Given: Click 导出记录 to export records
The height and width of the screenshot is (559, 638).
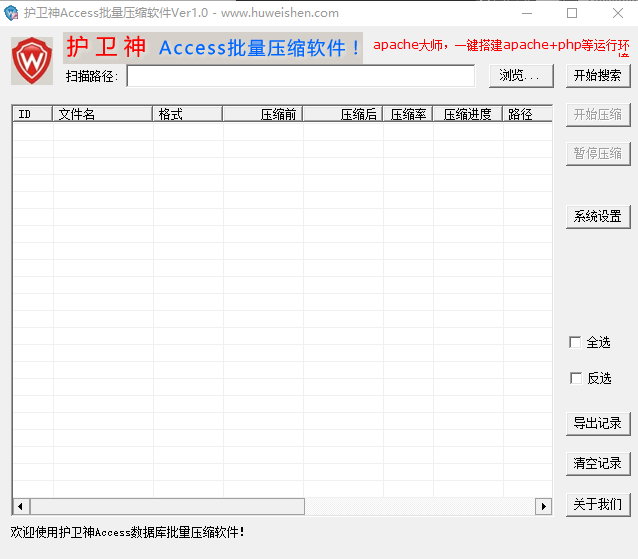Looking at the screenshot, I should coord(597,423).
